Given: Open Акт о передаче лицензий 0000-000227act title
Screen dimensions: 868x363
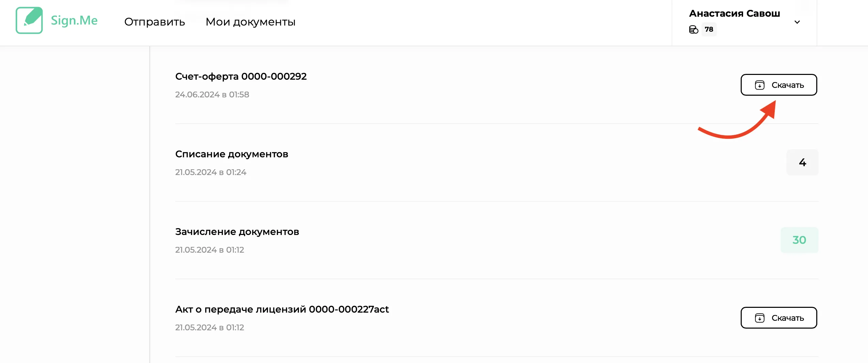Looking at the screenshot, I should [x=282, y=309].
